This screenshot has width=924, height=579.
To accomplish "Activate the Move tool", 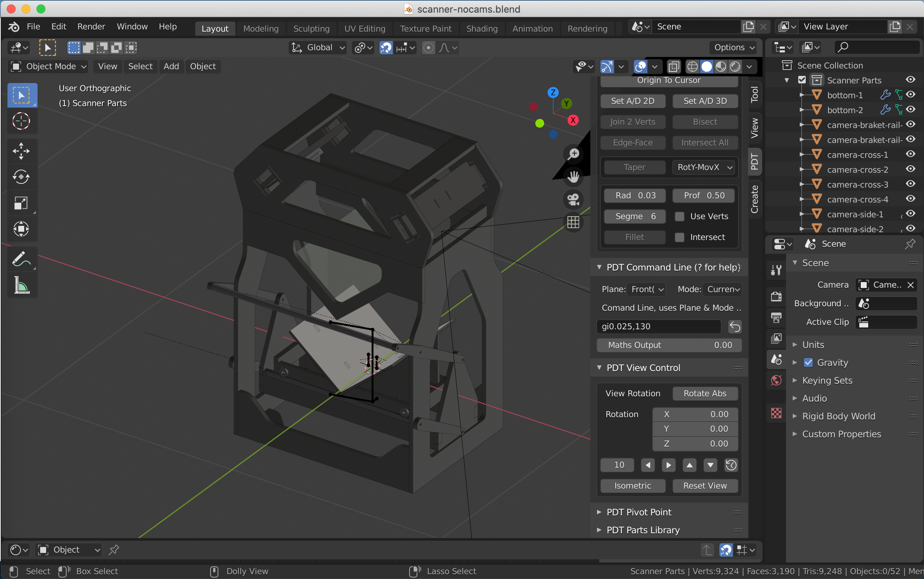I will coord(21,151).
